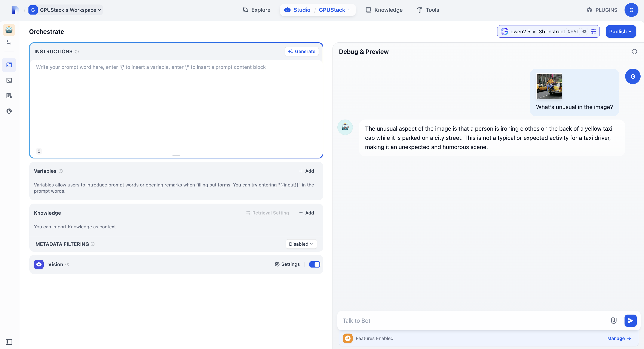The width and height of the screenshot is (644, 349).
Task: Click the app robot avatar in sidebar
Action: 9,30
